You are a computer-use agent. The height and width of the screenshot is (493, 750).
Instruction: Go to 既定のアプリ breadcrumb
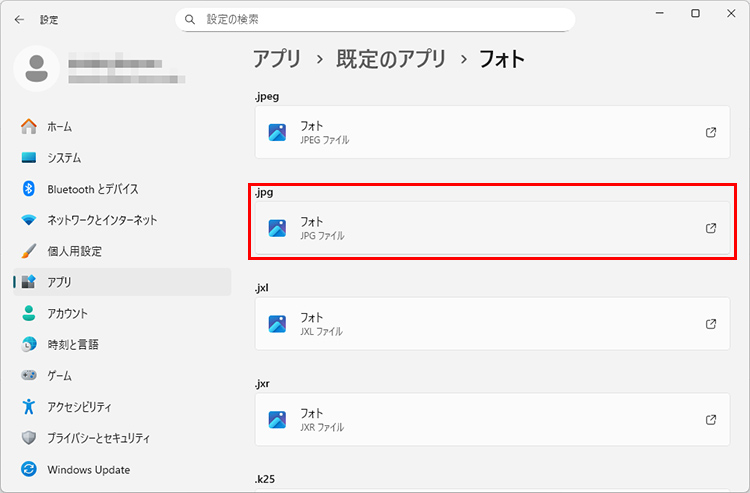coord(393,59)
